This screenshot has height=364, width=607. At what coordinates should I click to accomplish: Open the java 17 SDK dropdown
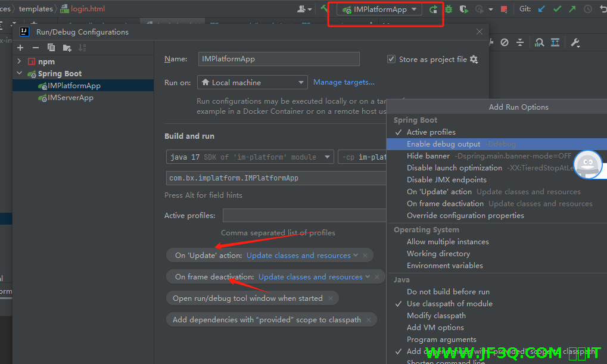click(250, 157)
